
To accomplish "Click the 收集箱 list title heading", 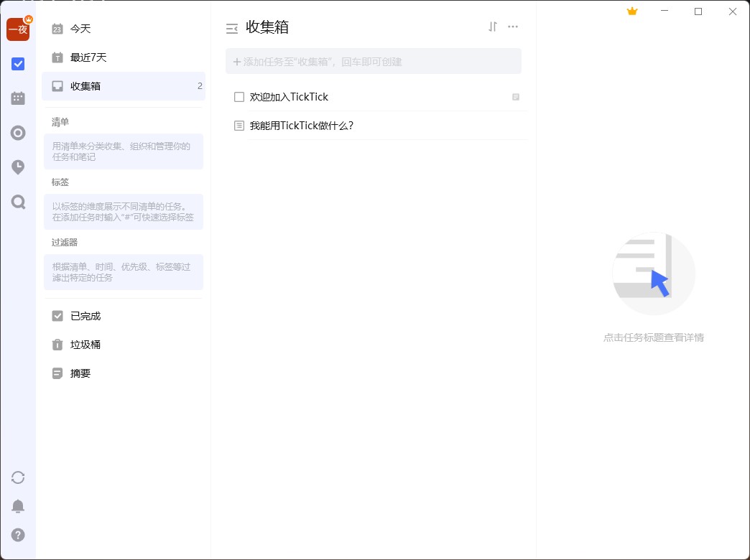I will 267,27.
